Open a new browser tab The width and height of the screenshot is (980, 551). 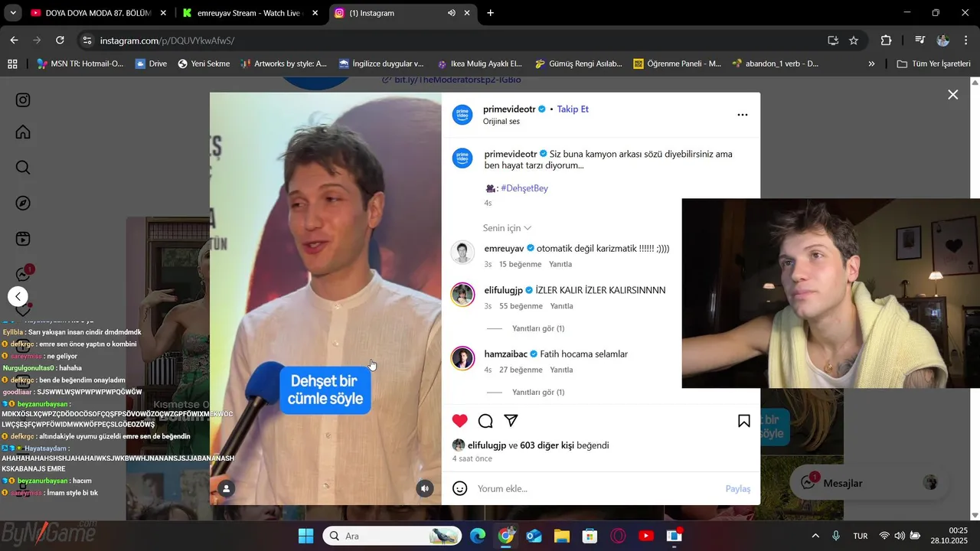coord(490,13)
